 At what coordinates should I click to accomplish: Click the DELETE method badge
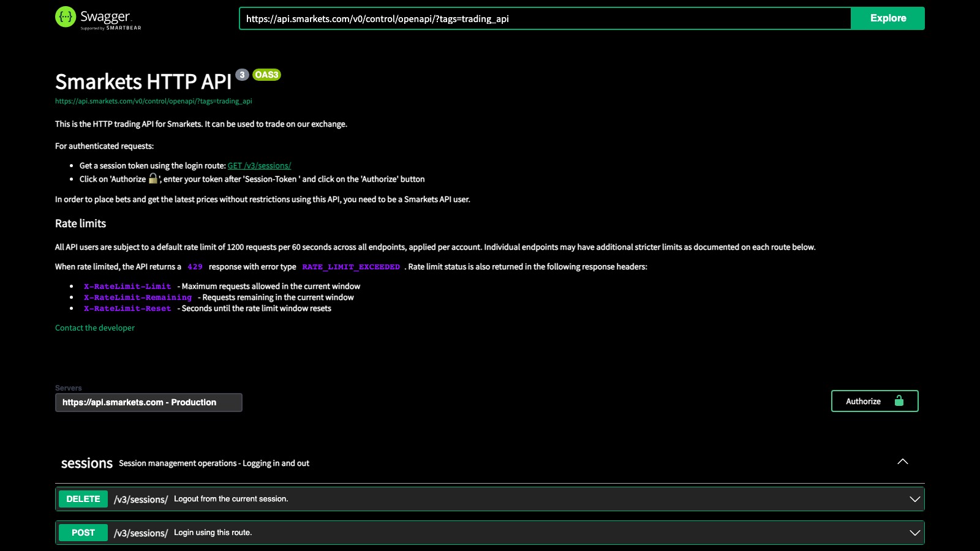(x=83, y=499)
